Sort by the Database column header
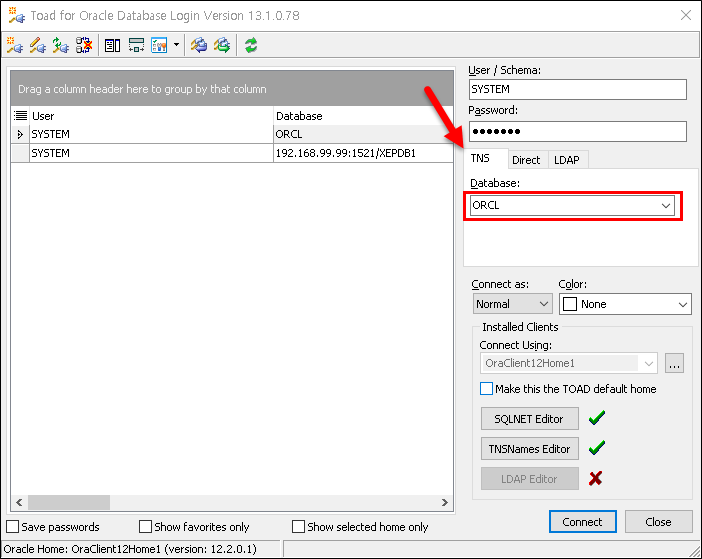This screenshot has width=702, height=559. pyautogui.click(x=363, y=116)
